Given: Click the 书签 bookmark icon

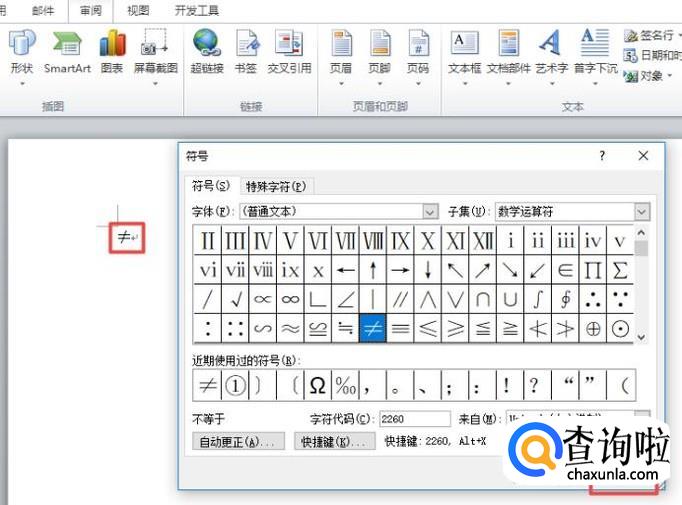Looking at the screenshot, I should click(246, 51).
